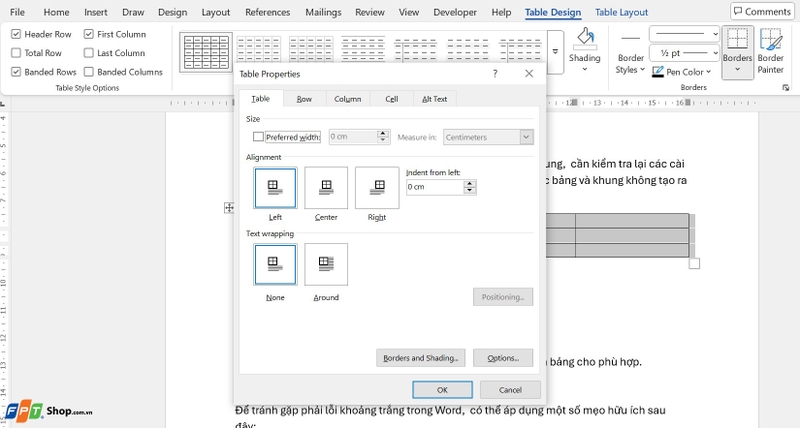Expand the table styles gallery
This screenshot has width=800, height=428.
click(556, 52)
